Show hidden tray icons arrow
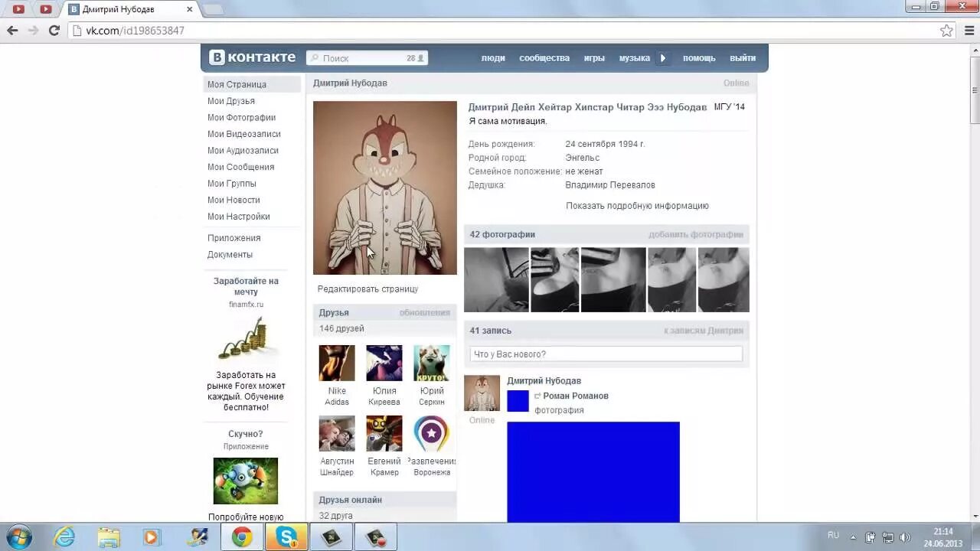 (853, 537)
